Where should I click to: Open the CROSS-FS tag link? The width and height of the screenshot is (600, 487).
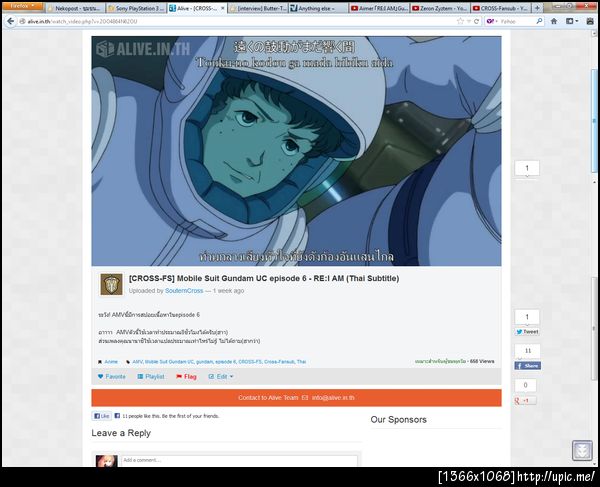point(249,362)
